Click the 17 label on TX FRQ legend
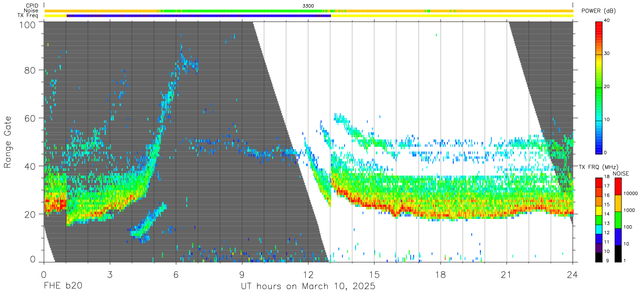Screen dimensions: 644x297 tap(607, 186)
